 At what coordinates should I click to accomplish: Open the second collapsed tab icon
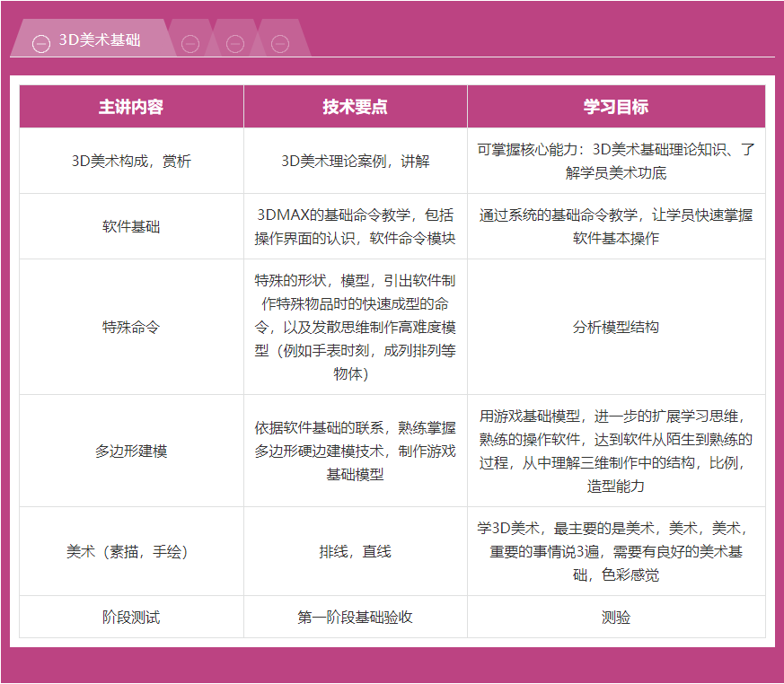click(x=189, y=43)
